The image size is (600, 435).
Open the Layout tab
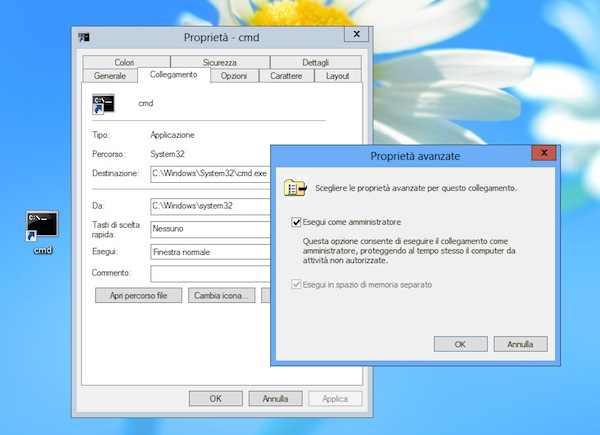click(338, 76)
